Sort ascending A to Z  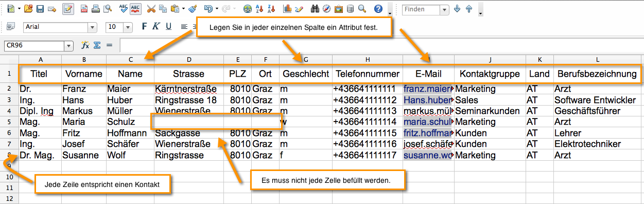pos(259,9)
